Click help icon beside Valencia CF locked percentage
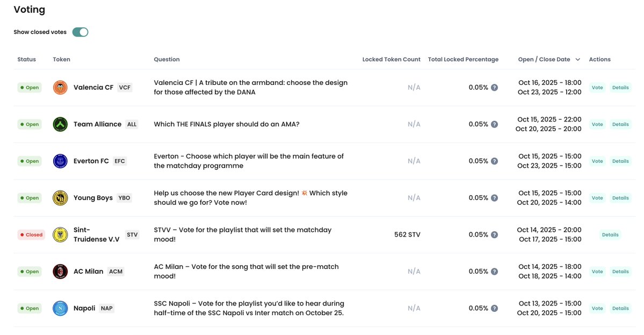The width and height of the screenshot is (644, 335). point(494,88)
